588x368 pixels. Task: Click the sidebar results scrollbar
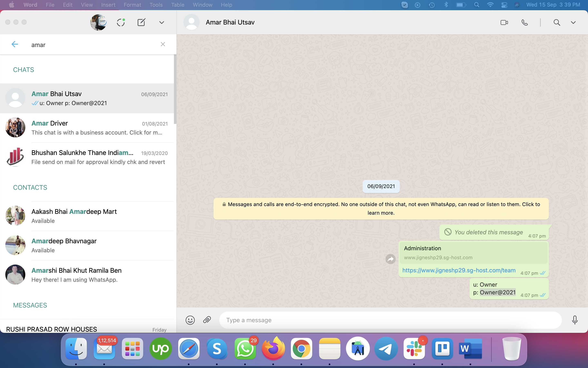[175, 89]
